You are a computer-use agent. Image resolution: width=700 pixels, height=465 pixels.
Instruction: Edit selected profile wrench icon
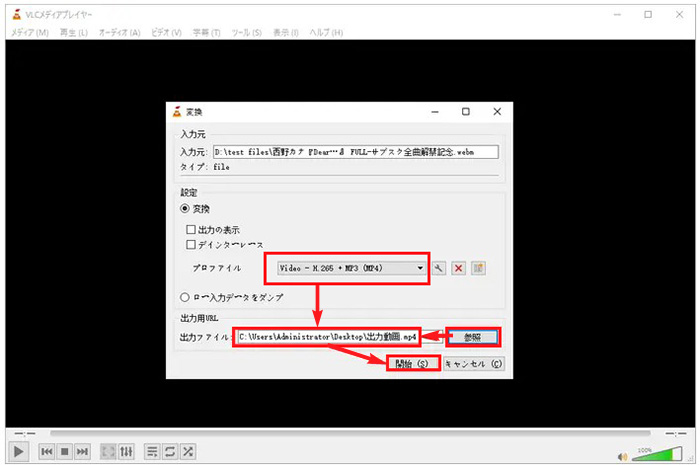tap(439, 268)
